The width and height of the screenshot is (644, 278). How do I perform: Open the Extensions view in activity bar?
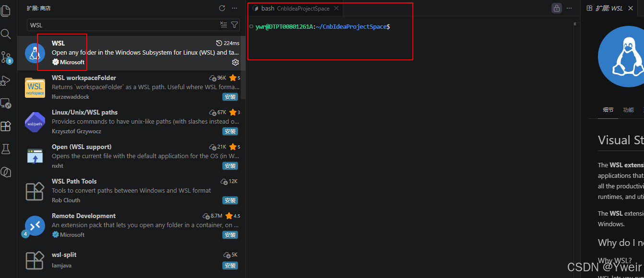click(x=6, y=126)
